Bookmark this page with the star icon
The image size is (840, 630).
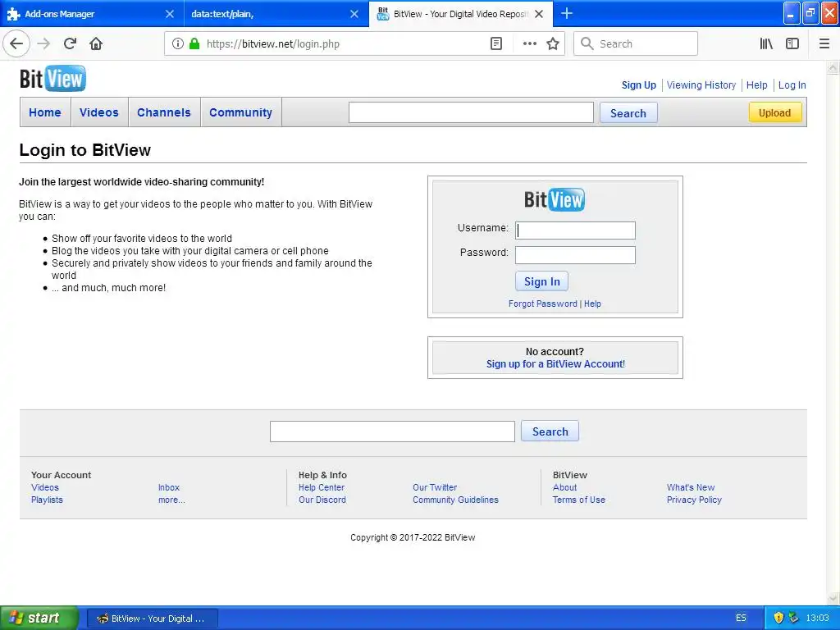pyautogui.click(x=553, y=44)
